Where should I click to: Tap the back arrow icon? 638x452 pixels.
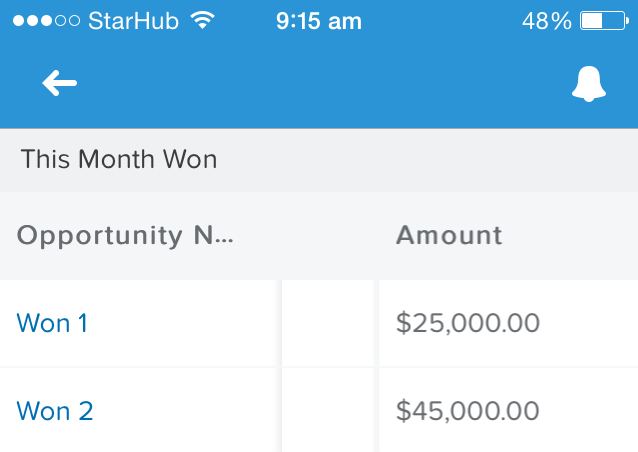coord(60,85)
